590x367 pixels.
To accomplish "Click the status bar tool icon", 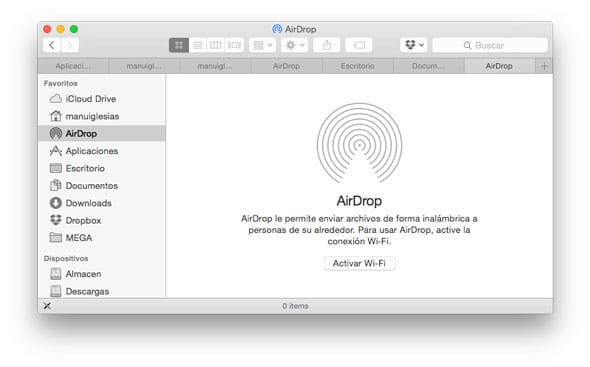I will pyautogui.click(x=47, y=306).
